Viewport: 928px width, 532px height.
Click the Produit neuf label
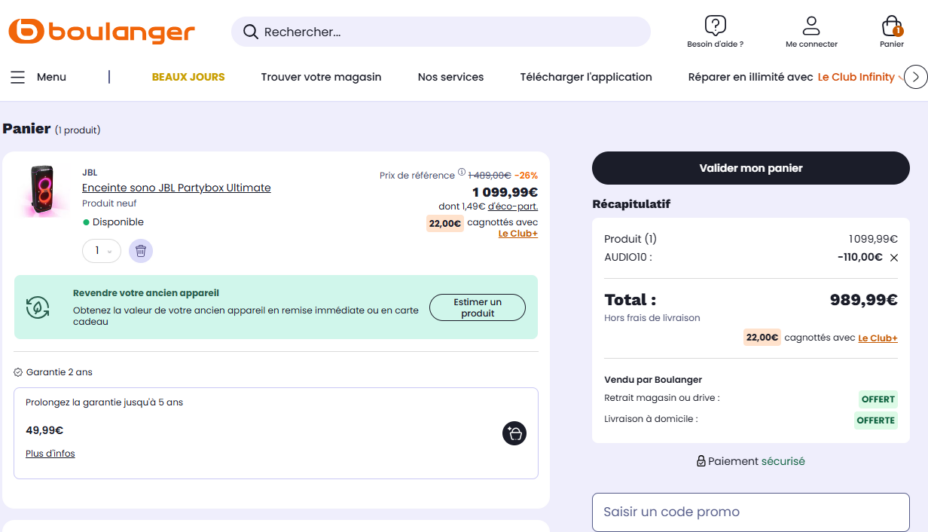pyautogui.click(x=109, y=203)
